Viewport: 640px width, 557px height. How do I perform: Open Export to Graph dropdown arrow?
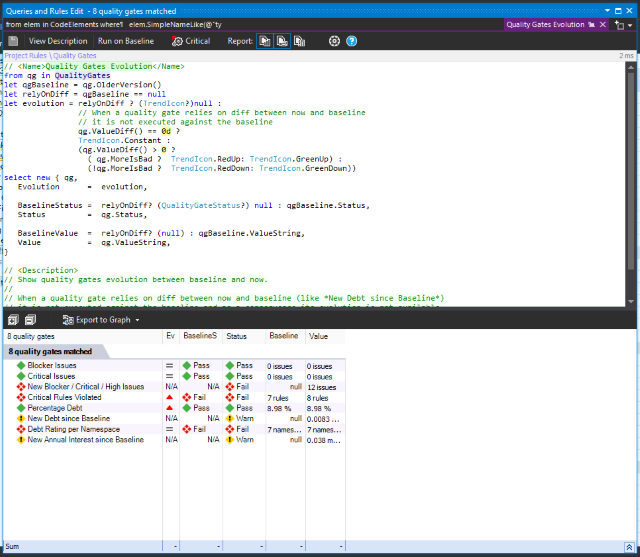pyautogui.click(x=137, y=320)
